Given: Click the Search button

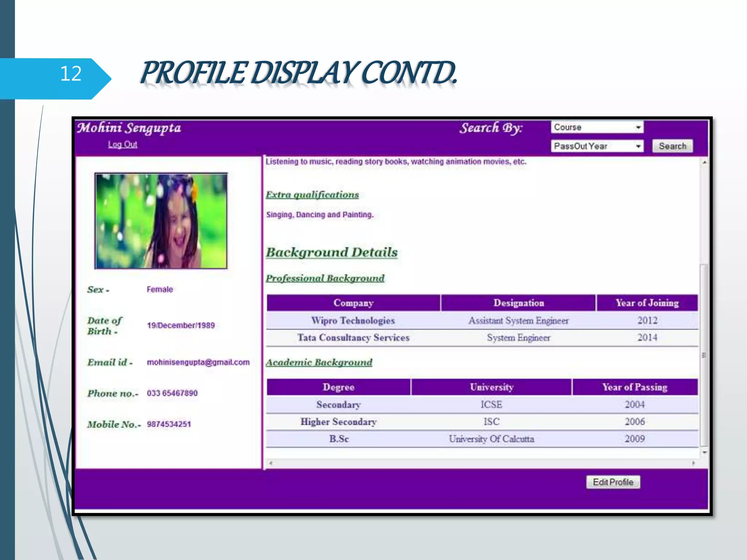Looking at the screenshot, I should coord(672,146).
